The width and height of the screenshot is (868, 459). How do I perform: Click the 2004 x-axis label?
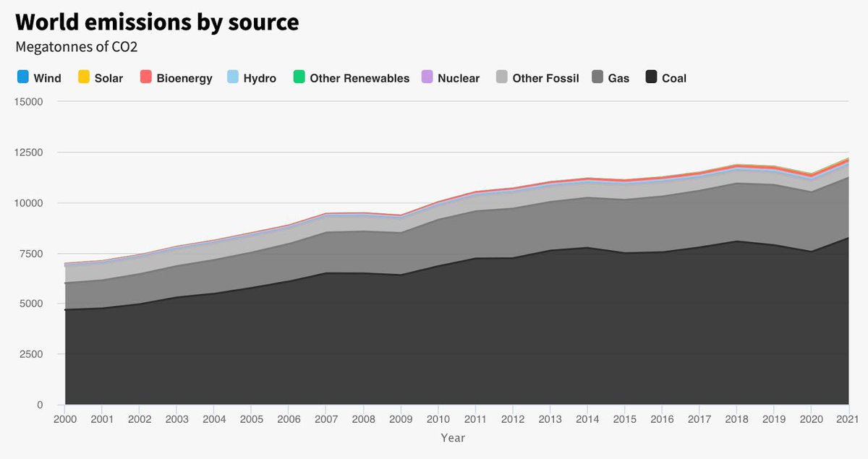(214, 419)
